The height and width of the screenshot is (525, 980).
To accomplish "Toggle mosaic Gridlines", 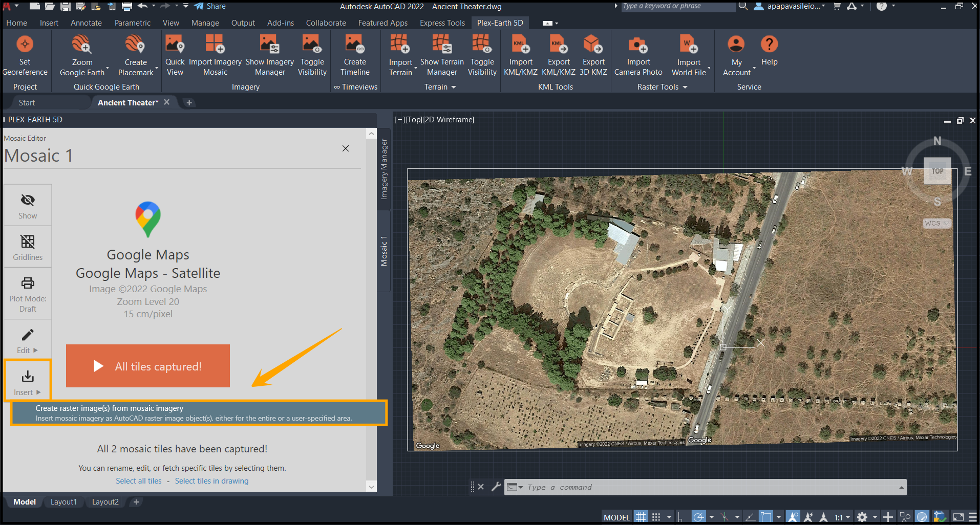I will tap(28, 247).
